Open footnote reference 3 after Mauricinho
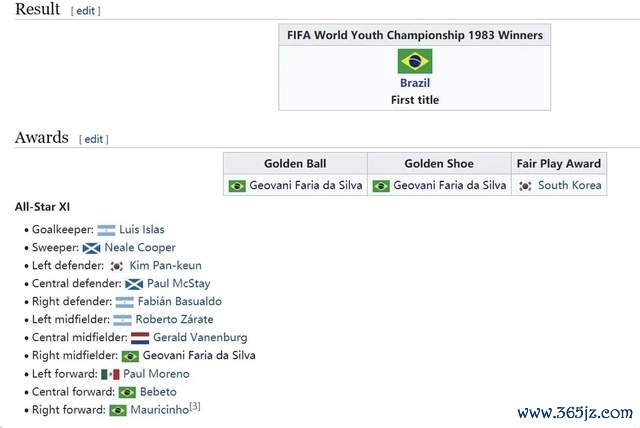The height and width of the screenshot is (428, 640). coord(195,406)
